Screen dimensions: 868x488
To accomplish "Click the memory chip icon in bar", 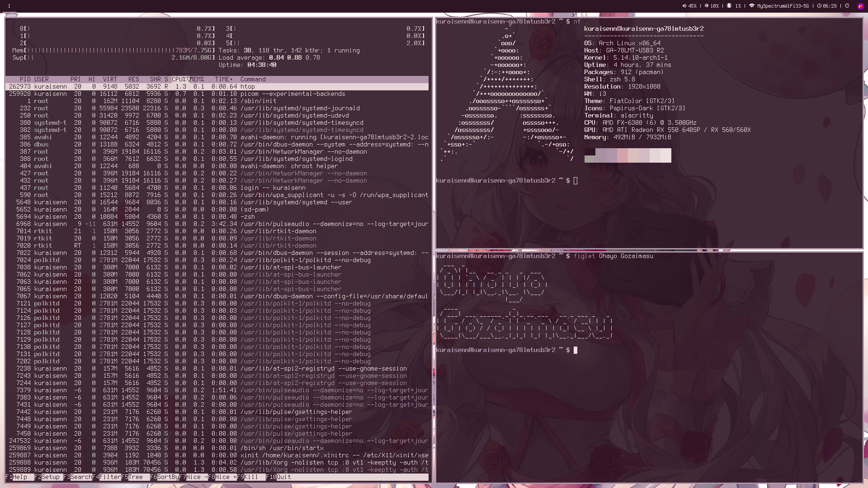I will pos(729,6).
